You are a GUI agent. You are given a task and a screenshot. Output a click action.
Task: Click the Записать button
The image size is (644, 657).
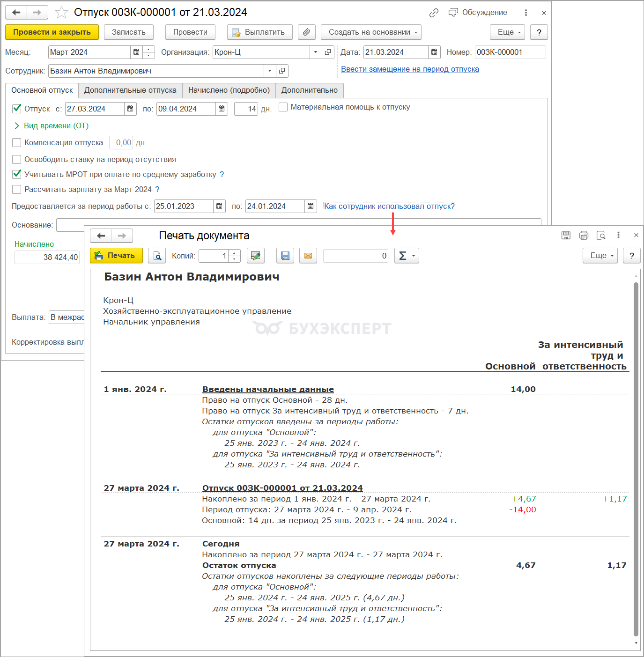pyautogui.click(x=129, y=32)
